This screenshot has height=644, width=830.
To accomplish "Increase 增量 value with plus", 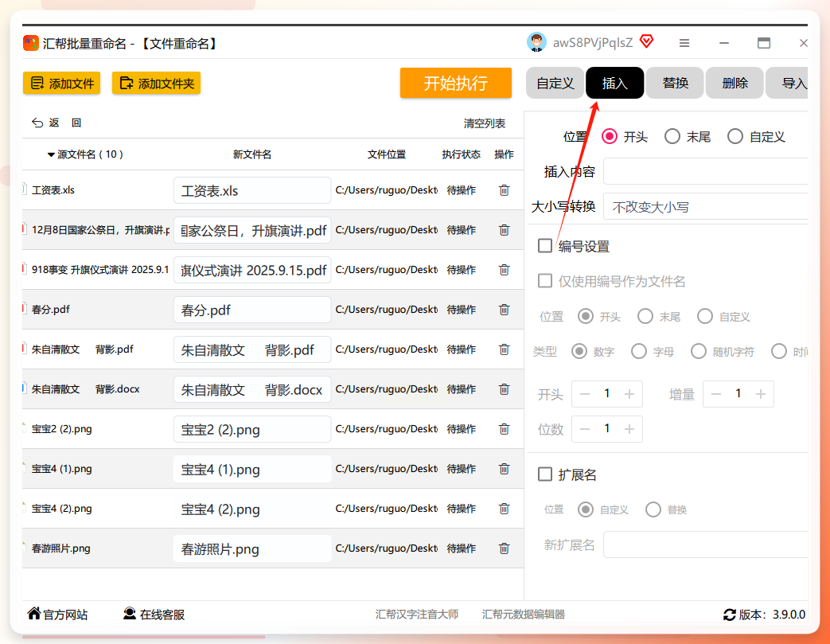I will (761, 394).
